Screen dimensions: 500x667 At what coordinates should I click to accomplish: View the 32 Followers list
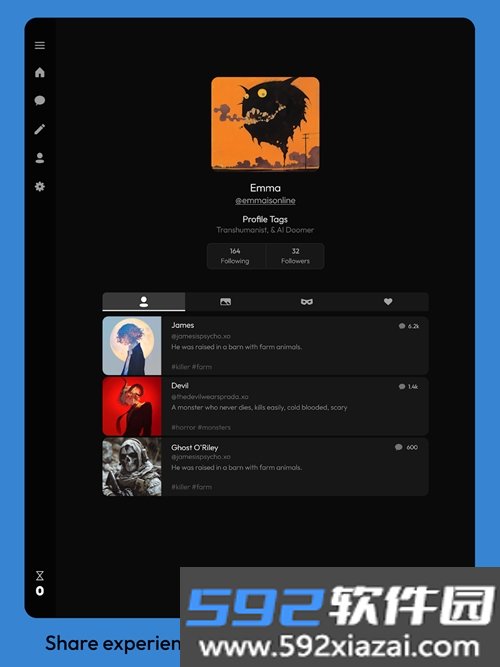(x=295, y=256)
